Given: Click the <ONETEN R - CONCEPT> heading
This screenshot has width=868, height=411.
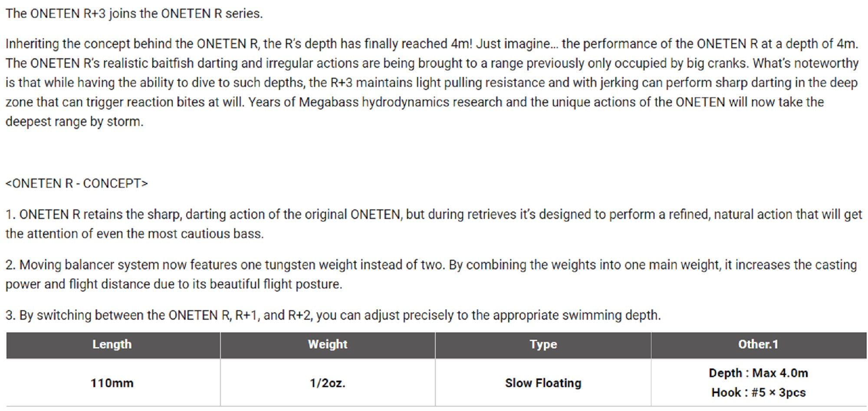Looking at the screenshot, I should click(x=77, y=184).
